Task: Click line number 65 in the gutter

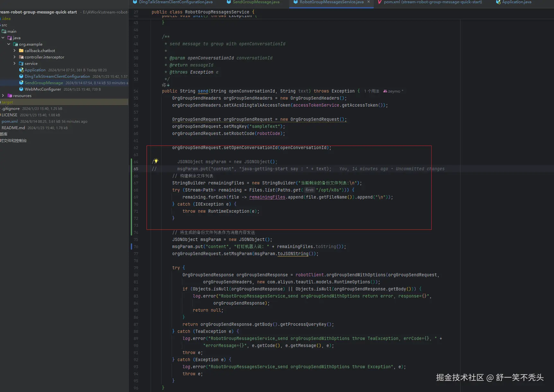Action: [x=136, y=169]
